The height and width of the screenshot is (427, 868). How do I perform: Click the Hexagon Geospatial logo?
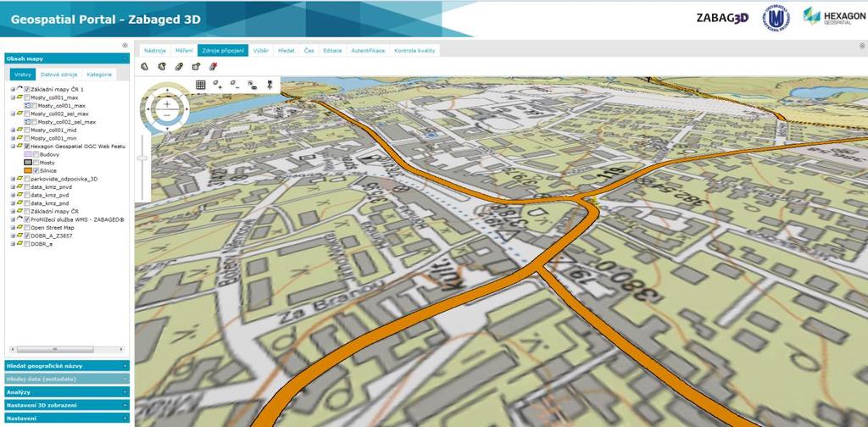834,17
